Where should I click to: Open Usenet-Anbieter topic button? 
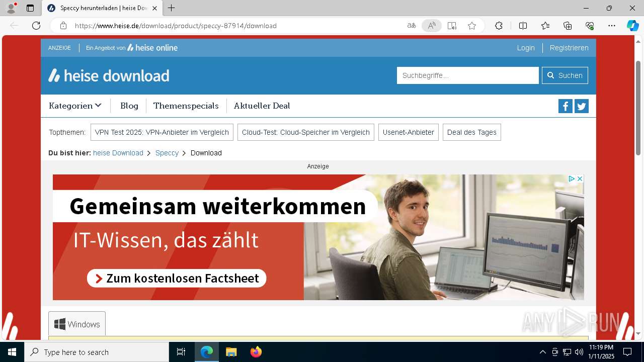pyautogui.click(x=409, y=132)
